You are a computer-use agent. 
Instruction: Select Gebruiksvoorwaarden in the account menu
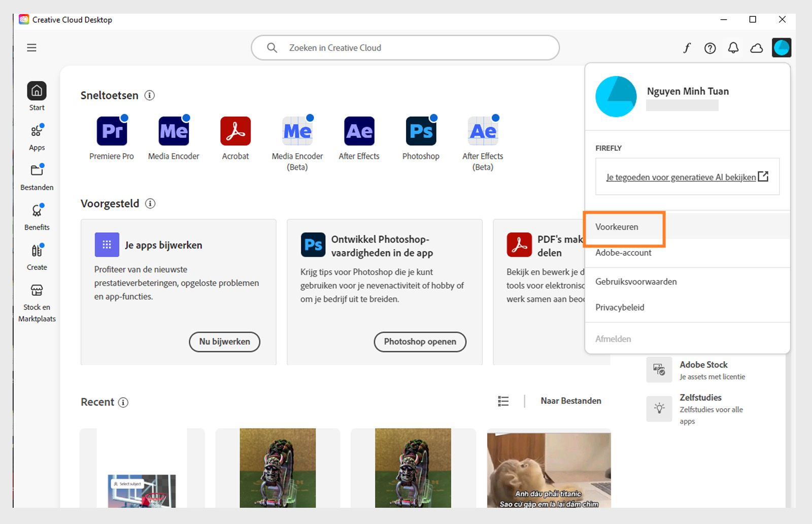click(x=636, y=282)
